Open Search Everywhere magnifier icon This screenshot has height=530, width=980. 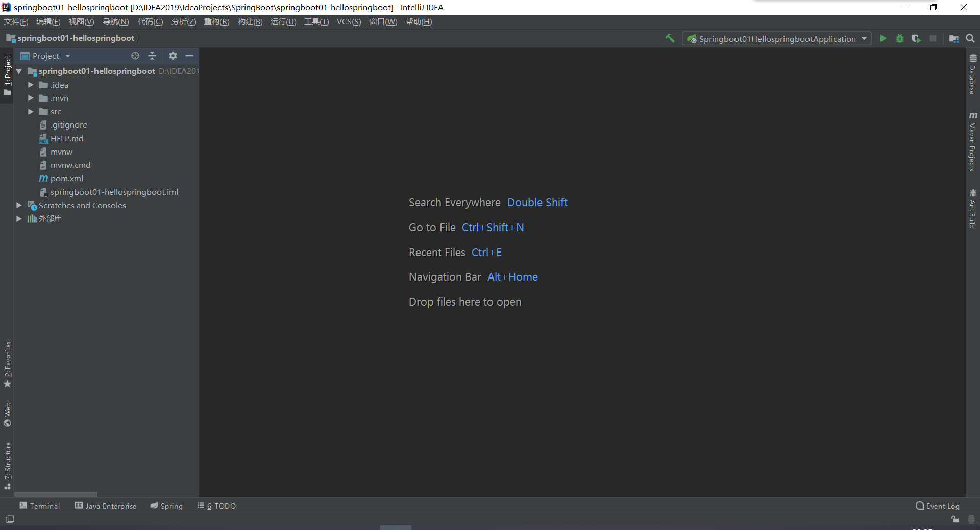tap(970, 39)
